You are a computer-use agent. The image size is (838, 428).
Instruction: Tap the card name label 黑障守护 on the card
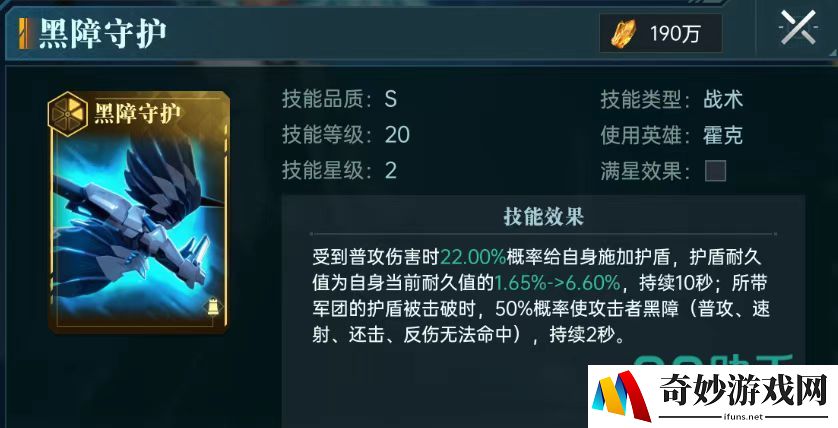pyautogui.click(x=137, y=113)
